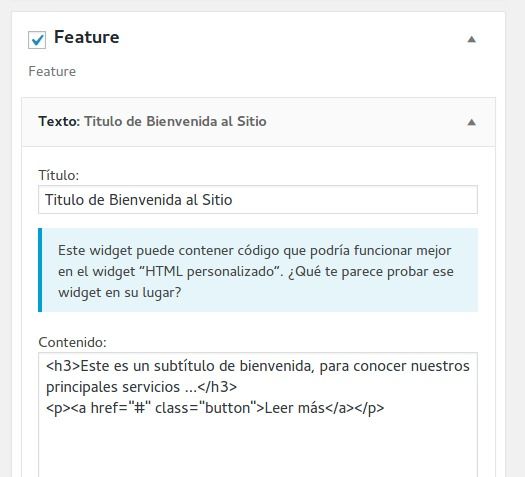Click the blue HTML personalizado notice box
Screen dimensions: 525x477
(258, 270)
